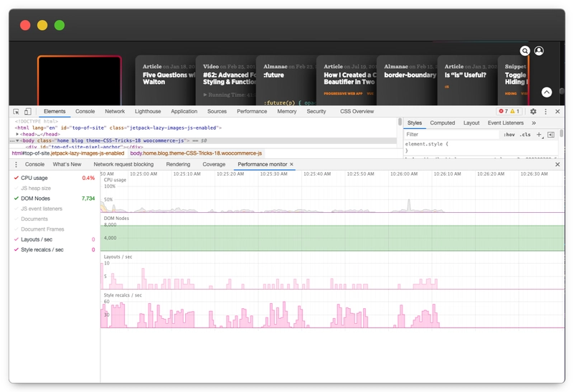Viewport: 574px width, 392px height.
Task: Collapse the body element node
Action: pyautogui.click(x=17, y=140)
